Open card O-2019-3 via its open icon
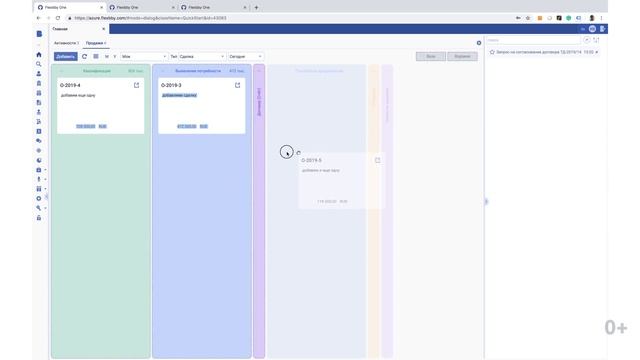The width and height of the screenshot is (640, 360). (x=238, y=85)
